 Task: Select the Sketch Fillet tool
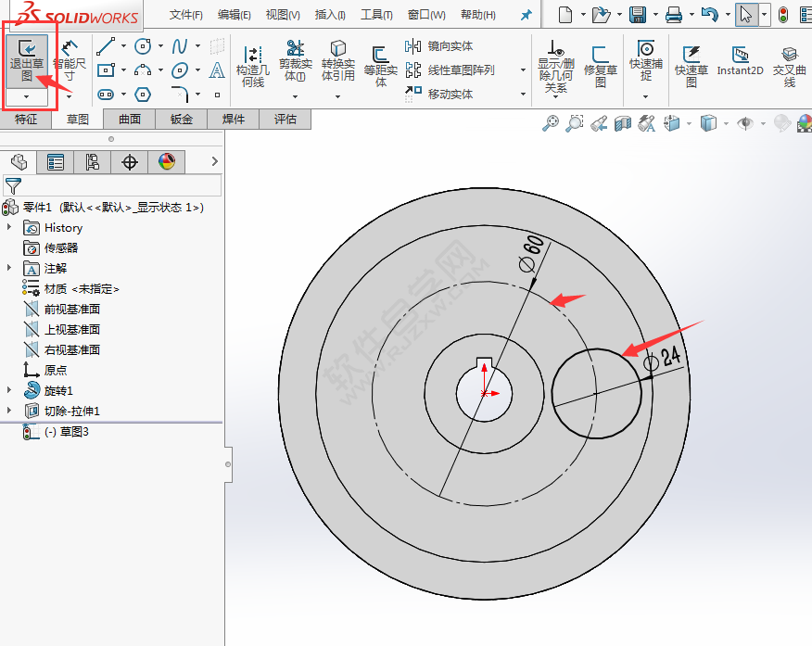tap(180, 95)
